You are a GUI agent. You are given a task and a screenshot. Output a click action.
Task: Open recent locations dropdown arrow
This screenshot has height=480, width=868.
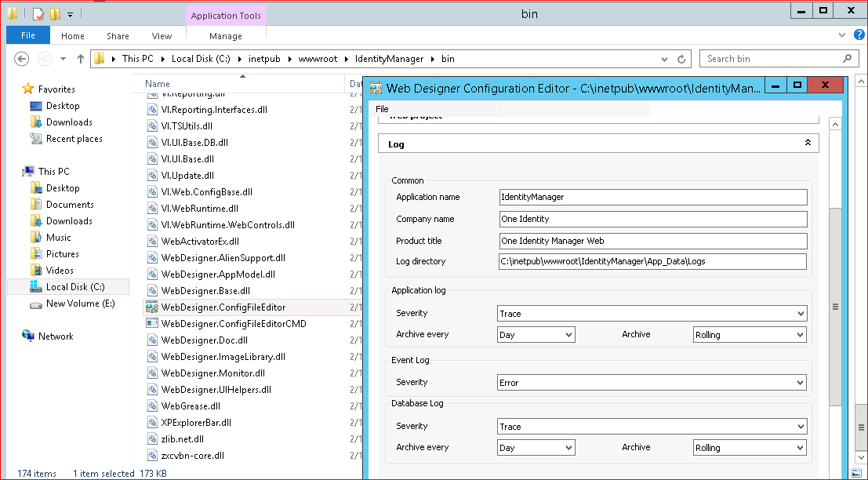[x=63, y=59]
